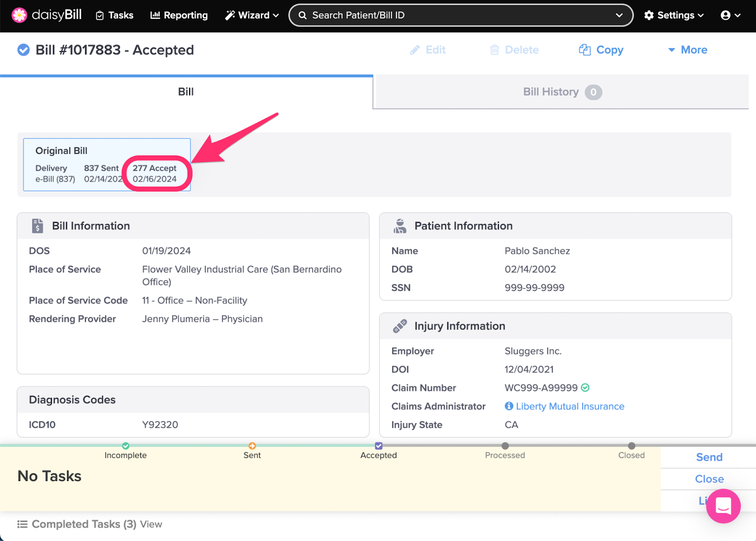Open the Liberty Mutual Insurance link
This screenshot has width=756, height=541.
coord(570,406)
